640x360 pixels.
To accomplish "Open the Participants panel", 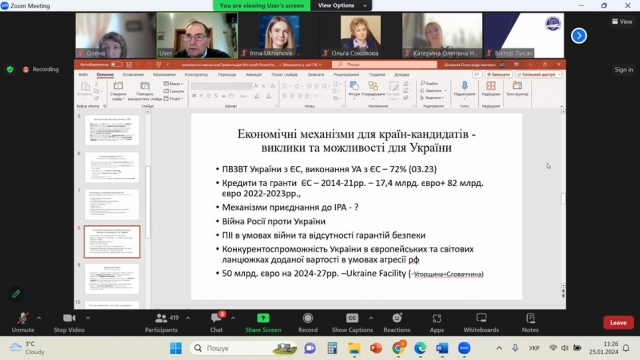I will (x=161, y=322).
